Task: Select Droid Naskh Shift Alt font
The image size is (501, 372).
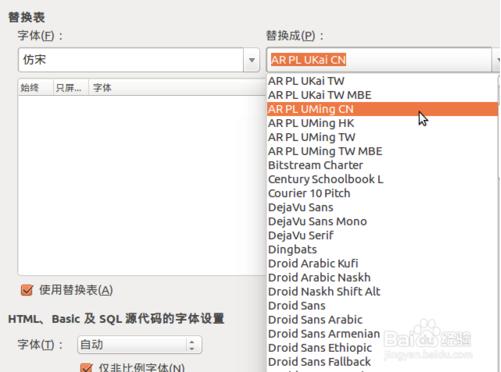Action: pyautogui.click(x=382, y=291)
